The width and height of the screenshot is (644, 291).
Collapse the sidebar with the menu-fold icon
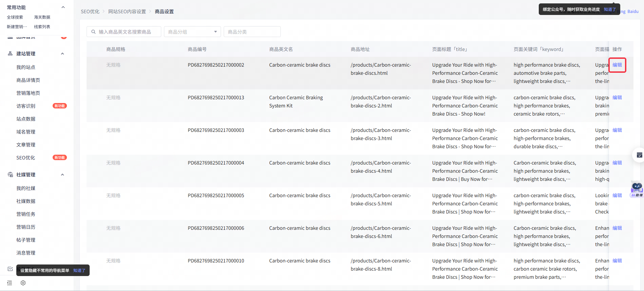(10, 283)
